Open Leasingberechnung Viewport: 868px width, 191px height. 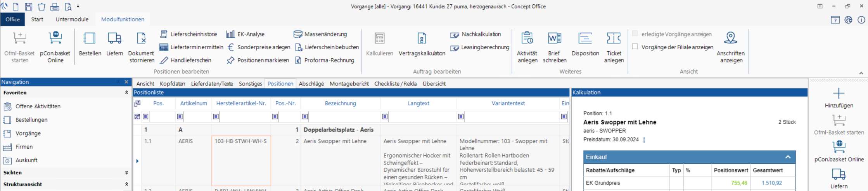click(480, 47)
